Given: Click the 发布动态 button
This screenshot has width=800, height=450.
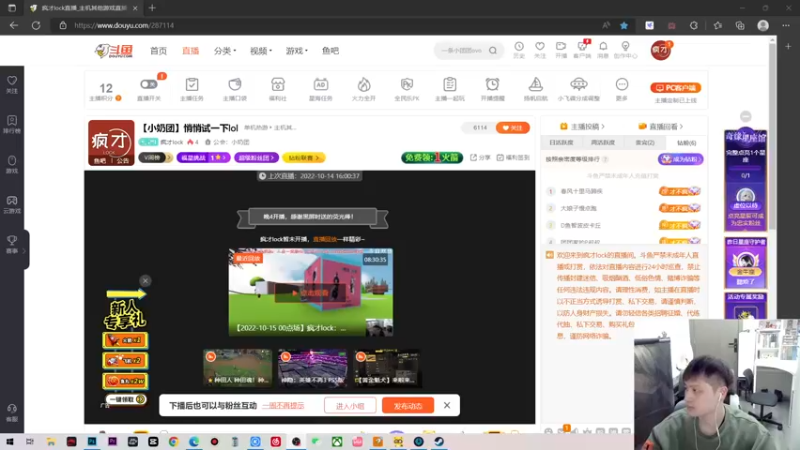Looking at the screenshot, I should coord(408,406).
